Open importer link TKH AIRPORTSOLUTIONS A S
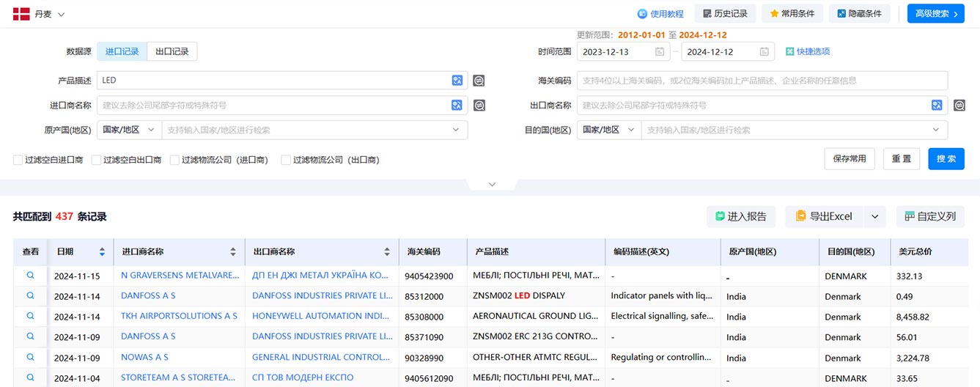This screenshot has height=387, width=980. coord(179,316)
